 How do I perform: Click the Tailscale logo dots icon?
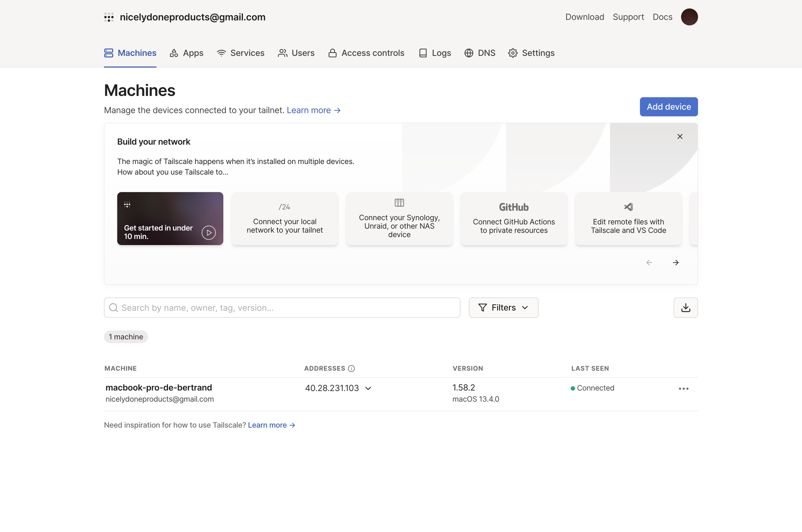click(x=109, y=17)
